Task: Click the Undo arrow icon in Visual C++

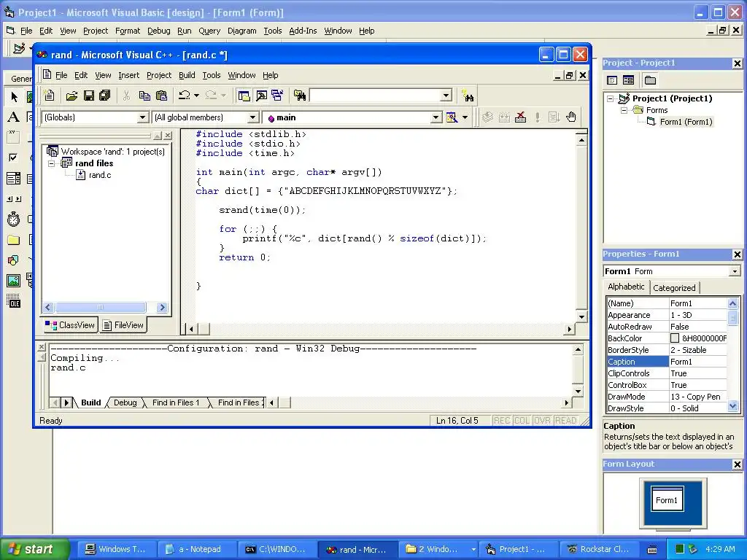Action: click(185, 96)
